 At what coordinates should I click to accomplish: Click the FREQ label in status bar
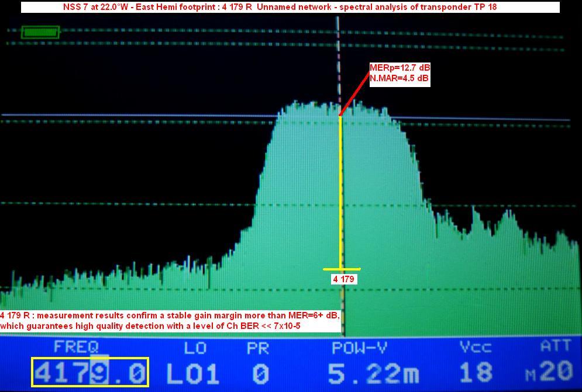pos(76,348)
